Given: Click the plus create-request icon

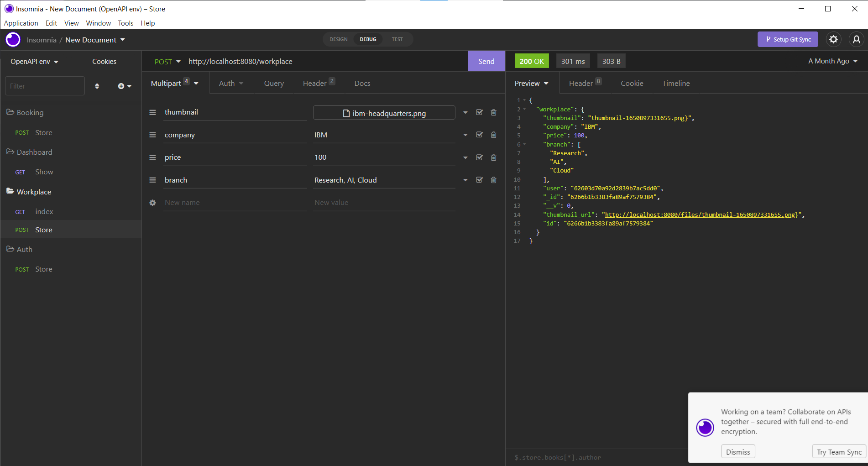Looking at the screenshot, I should click(x=125, y=86).
